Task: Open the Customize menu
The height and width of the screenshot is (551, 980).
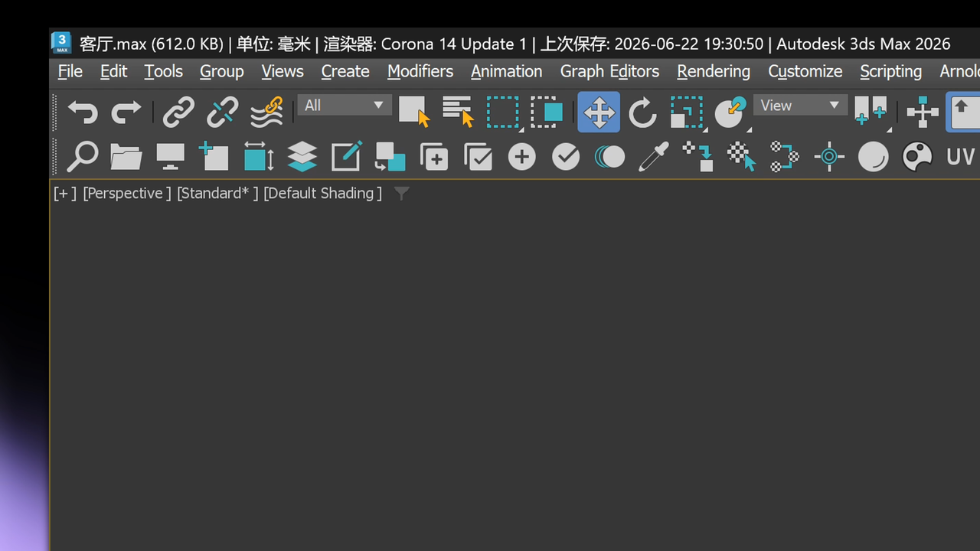Action: click(x=805, y=71)
